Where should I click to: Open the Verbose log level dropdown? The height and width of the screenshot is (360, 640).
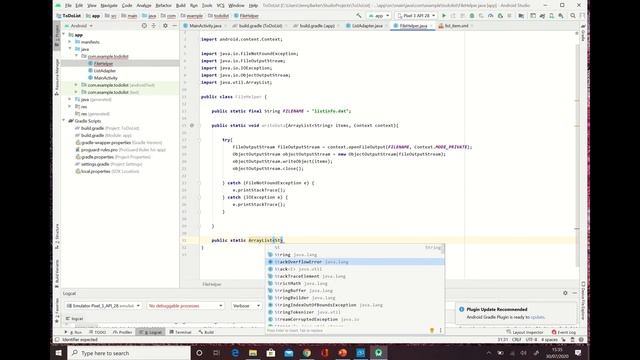pyautogui.click(x=246, y=305)
